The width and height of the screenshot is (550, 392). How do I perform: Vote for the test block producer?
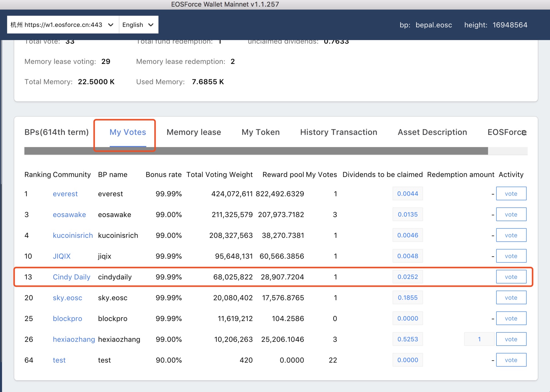click(511, 360)
